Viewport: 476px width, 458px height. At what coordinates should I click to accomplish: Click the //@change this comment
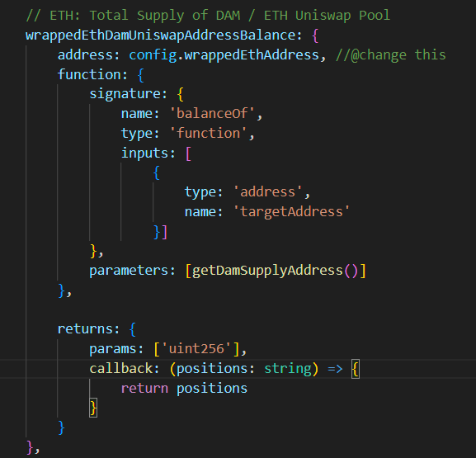click(391, 55)
